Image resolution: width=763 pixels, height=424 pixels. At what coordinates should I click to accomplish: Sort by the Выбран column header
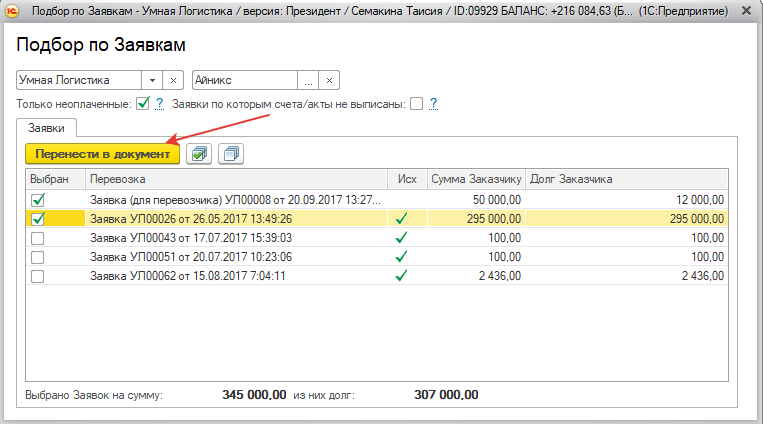pos(55,179)
